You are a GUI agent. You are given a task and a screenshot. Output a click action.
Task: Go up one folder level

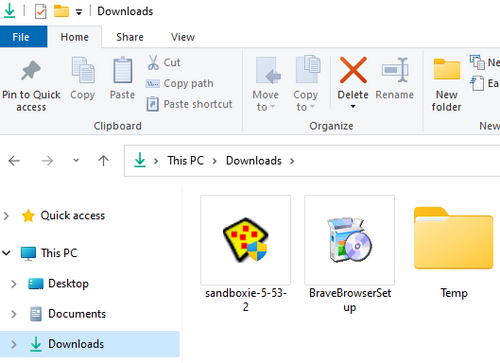point(104,161)
